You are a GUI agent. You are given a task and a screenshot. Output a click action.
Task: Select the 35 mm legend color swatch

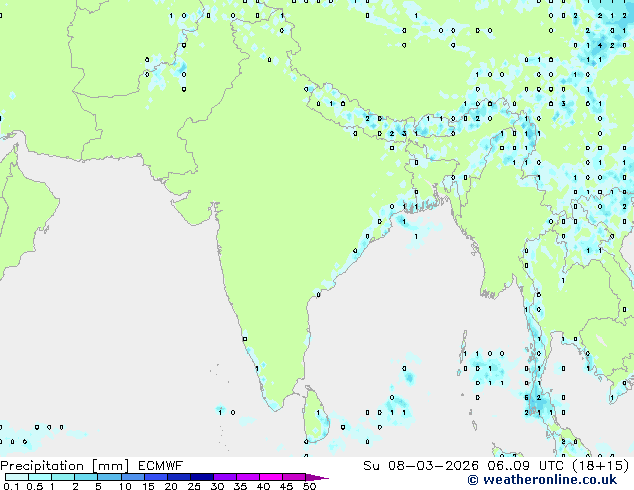pyautogui.click(x=248, y=477)
